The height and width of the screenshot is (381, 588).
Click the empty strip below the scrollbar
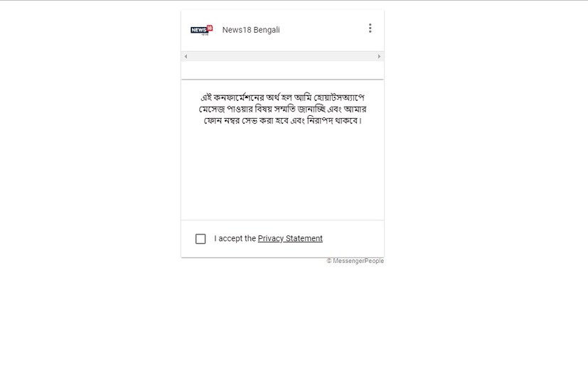coord(282,70)
